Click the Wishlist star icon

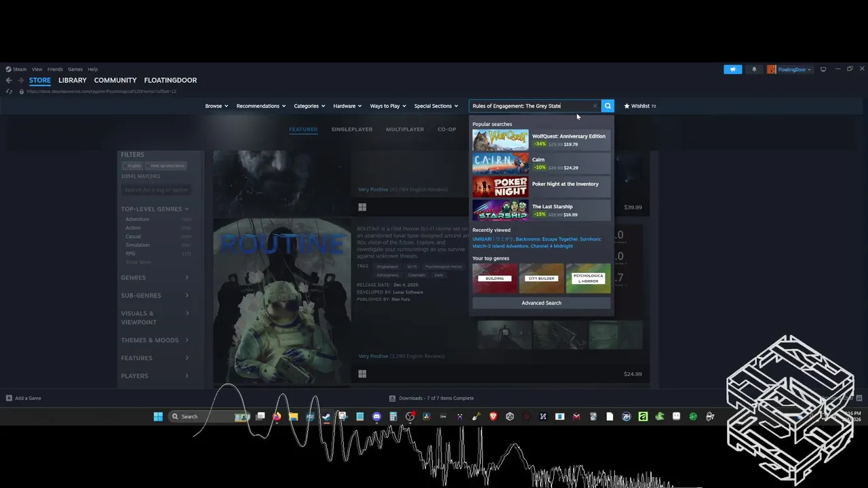tap(627, 106)
